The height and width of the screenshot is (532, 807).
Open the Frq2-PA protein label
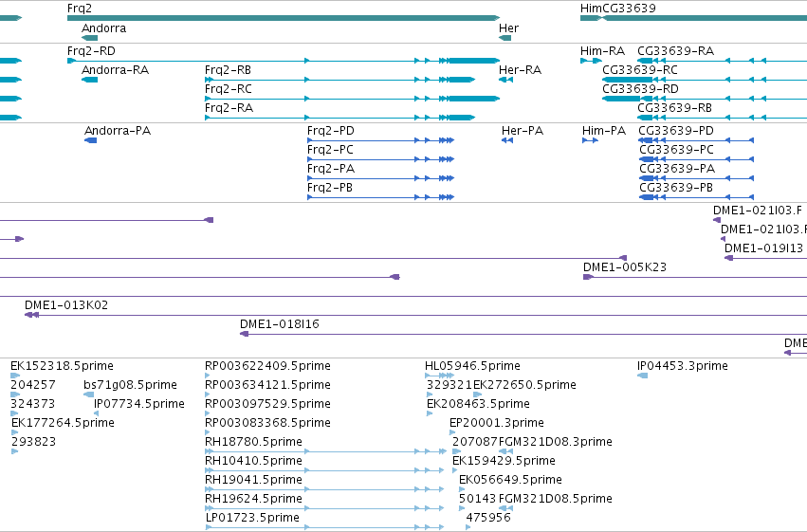point(331,169)
